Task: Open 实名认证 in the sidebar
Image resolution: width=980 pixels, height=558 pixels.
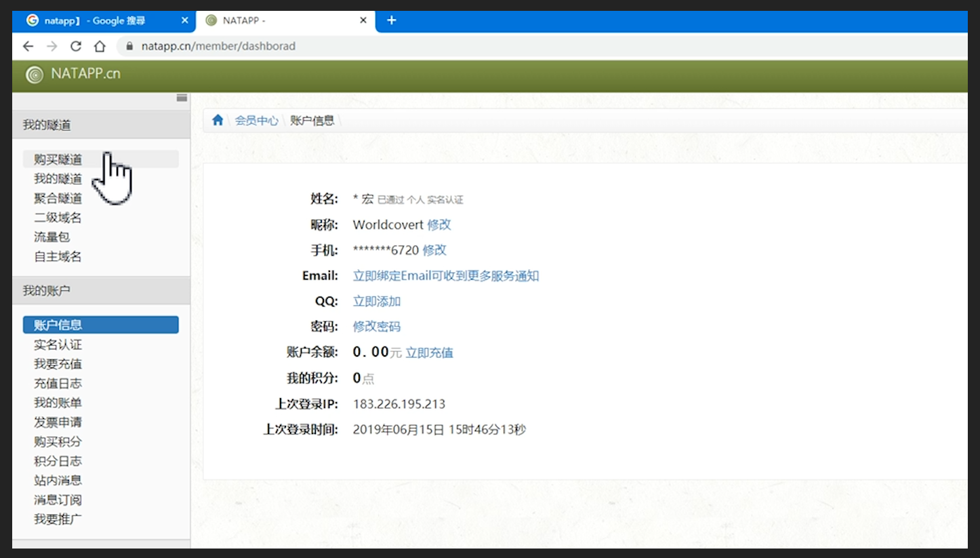Action: [58, 344]
